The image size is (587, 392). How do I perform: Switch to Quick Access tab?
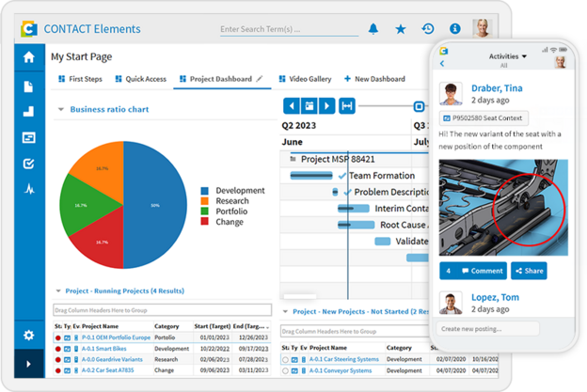pos(141,79)
